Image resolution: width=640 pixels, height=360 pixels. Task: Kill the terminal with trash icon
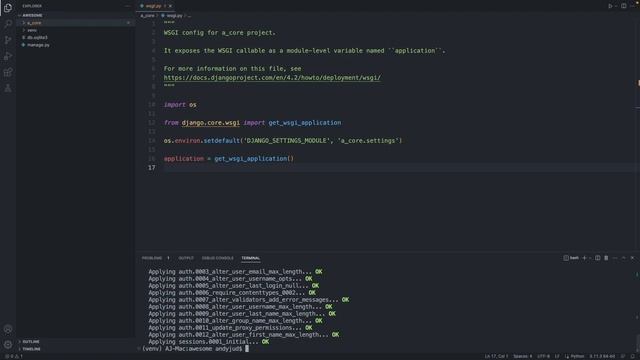coord(606,258)
